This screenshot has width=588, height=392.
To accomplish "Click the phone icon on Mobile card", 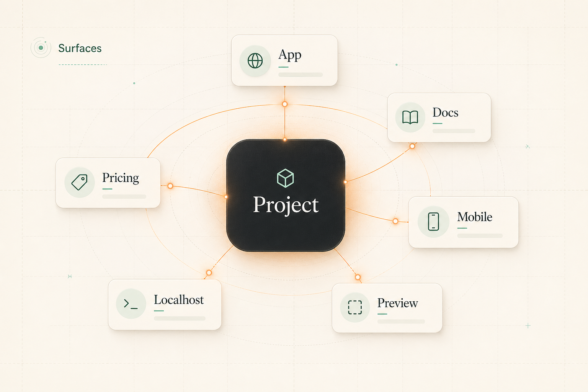I will (433, 221).
